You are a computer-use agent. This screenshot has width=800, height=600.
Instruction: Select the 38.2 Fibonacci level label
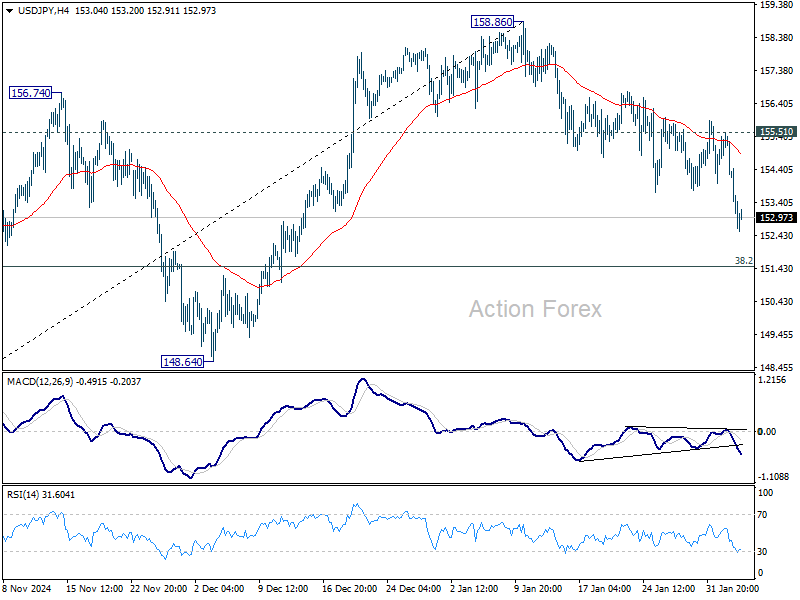pyautogui.click(x=743, y=261)
